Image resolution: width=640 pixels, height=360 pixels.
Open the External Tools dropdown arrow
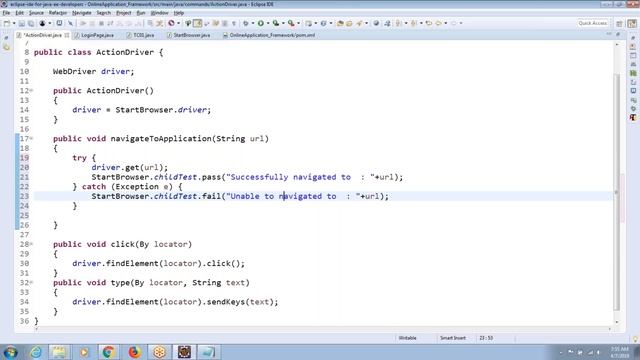point(298,23)
